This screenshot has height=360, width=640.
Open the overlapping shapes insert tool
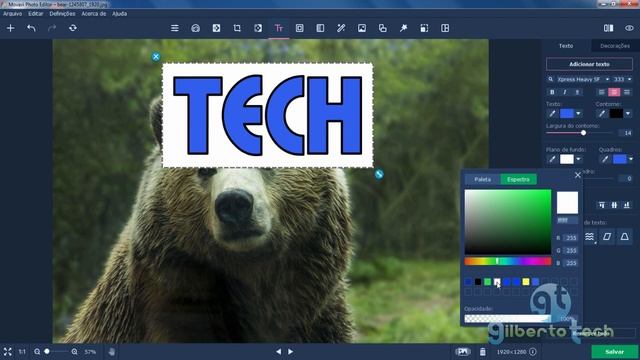click(382, 28)
